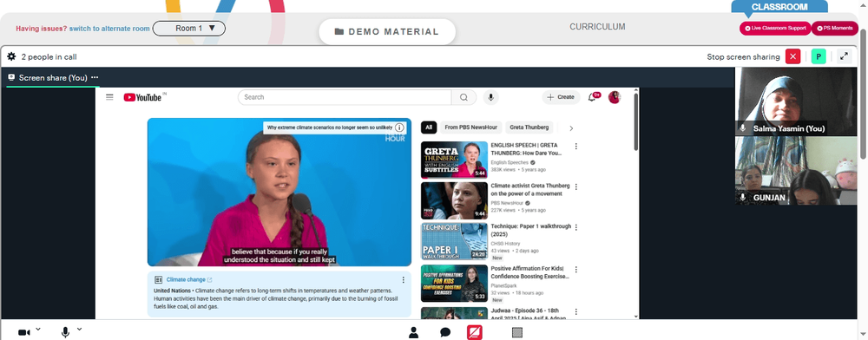This screenshot has width=868, height=340.
Task: Open the participants person icon
Action: [413, 332]
